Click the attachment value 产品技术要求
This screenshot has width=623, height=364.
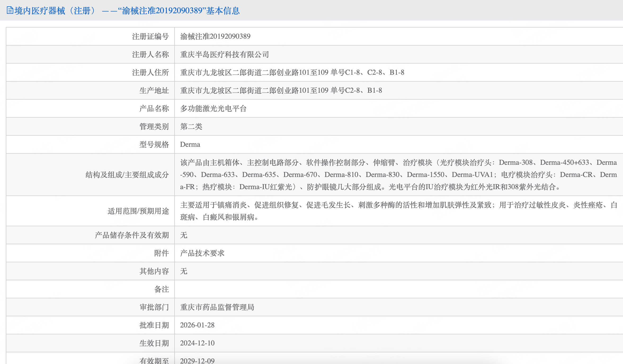tap(202, 253)
